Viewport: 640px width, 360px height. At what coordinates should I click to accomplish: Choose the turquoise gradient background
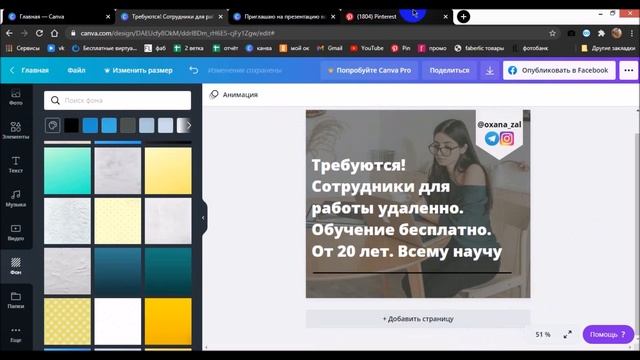(67, 171)
